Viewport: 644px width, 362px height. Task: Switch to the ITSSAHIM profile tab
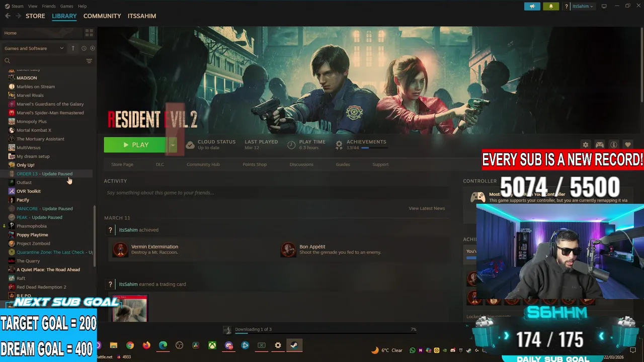tap(142, 16)
